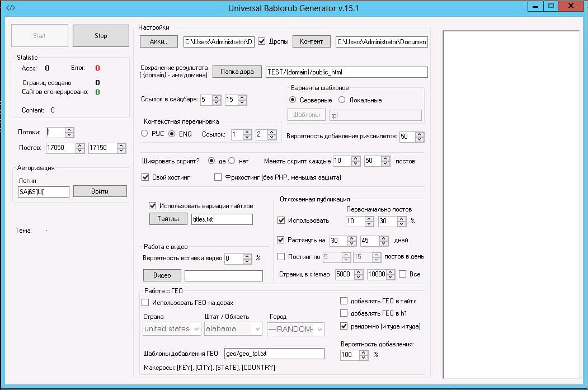Click the content path field ending Documen
This screenshot has height=390, width=588.
tap(382, 41)
